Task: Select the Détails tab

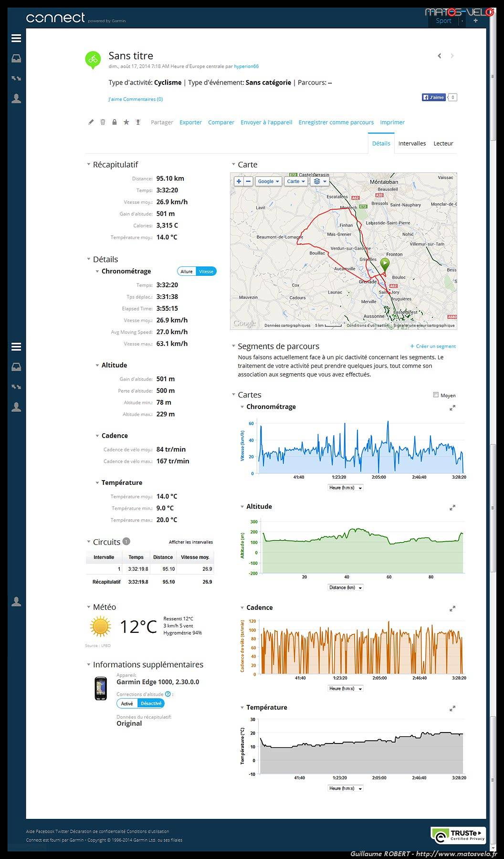Action: 381,143
